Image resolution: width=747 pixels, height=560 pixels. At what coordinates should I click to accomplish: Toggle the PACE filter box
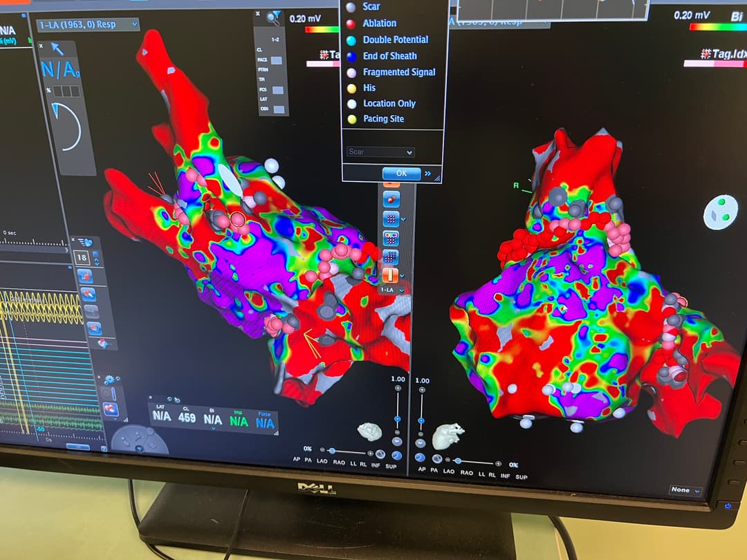coord(276,60)
